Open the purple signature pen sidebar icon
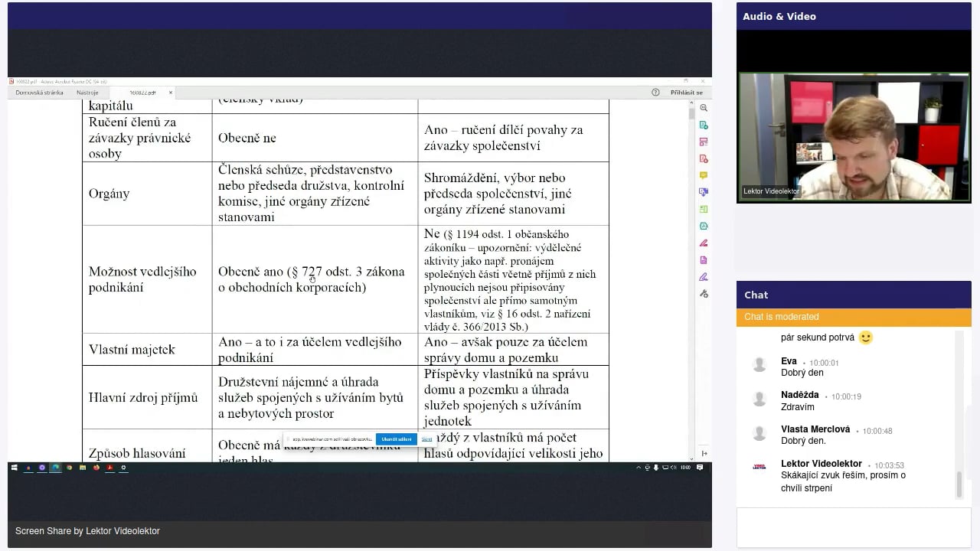The height and width of the screenshot is (551, 980). 704,277
